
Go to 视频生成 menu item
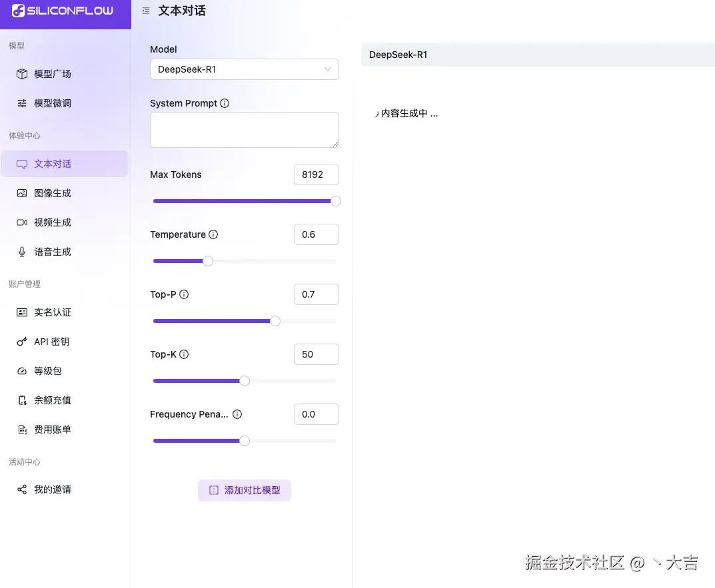point(64,222)
